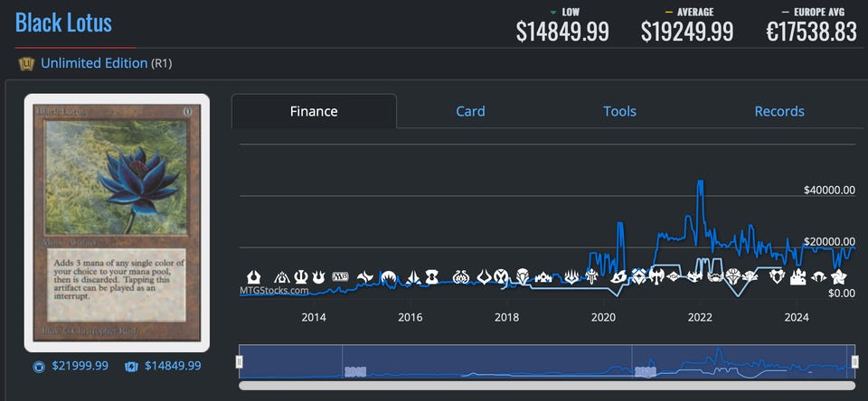The width and height of the screenshot is (868, 401).
Task: Click the M15 set marker on the chart
Action: click(x=341, y=276)
